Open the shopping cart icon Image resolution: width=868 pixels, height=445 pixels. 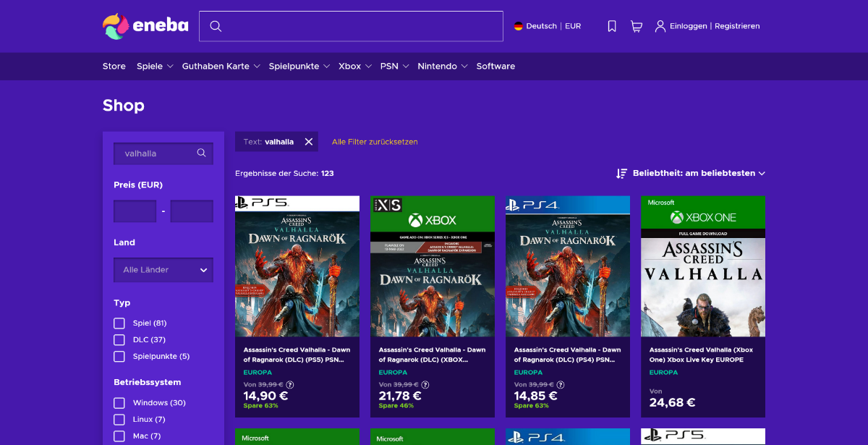point(637,26)
